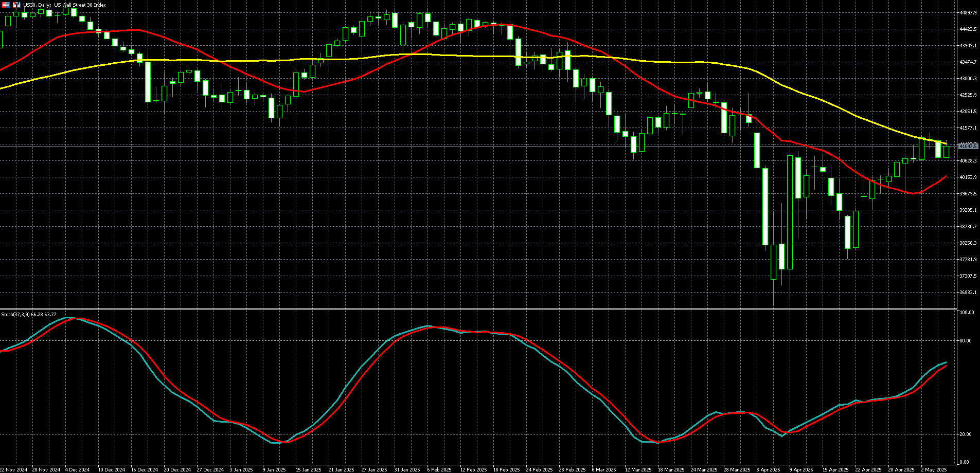
Task: Click the 39679.5 price scale label
Action: pos(968,194)
